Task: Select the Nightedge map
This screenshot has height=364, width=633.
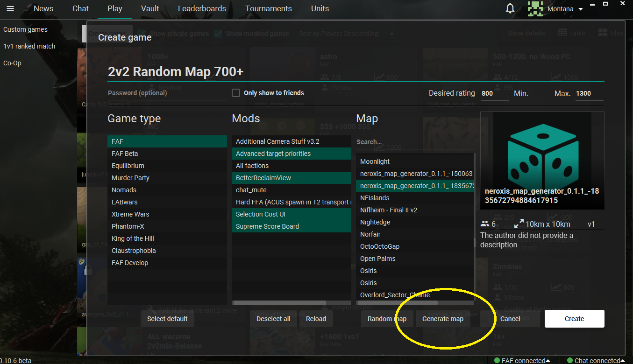Action: pyautogui.click(x=415, y=222)
